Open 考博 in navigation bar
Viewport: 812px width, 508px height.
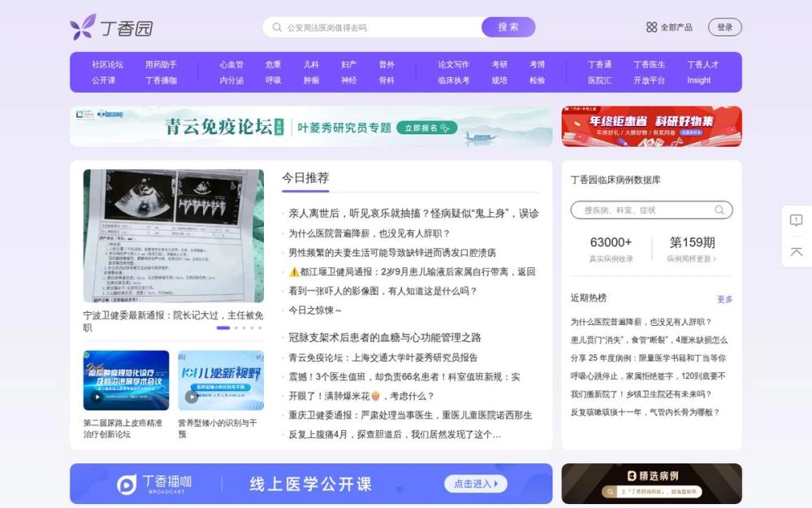click(537, 64)
